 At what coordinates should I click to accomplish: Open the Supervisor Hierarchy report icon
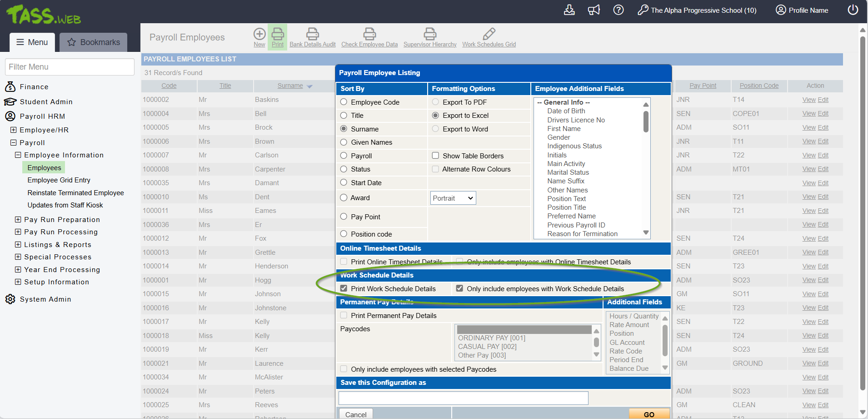429,34
